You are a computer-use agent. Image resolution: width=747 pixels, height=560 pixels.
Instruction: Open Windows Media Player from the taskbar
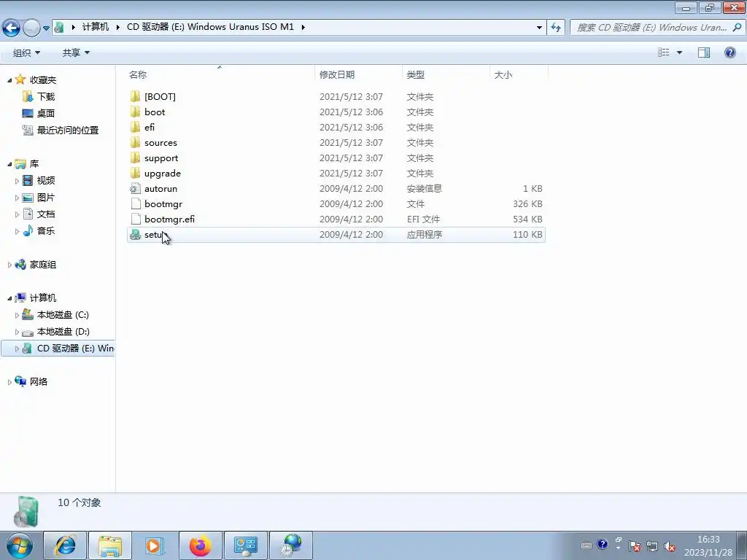(154, 545)
